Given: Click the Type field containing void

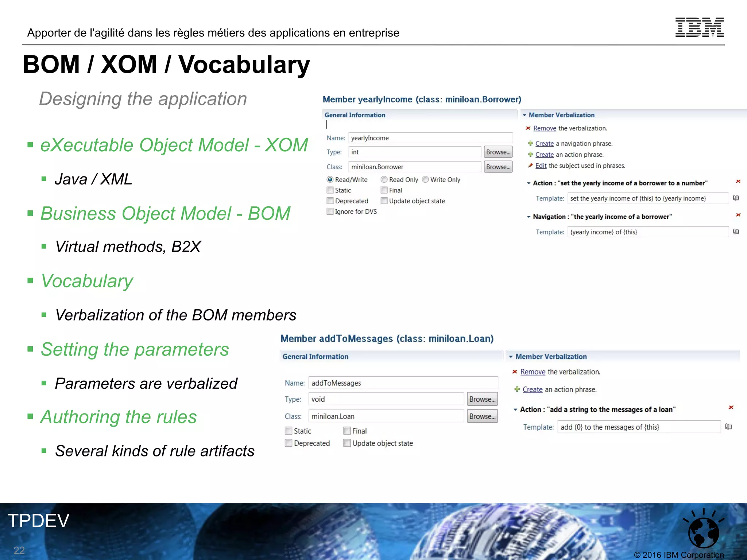Looking at the screenshot, I should (x=386, y=399).
